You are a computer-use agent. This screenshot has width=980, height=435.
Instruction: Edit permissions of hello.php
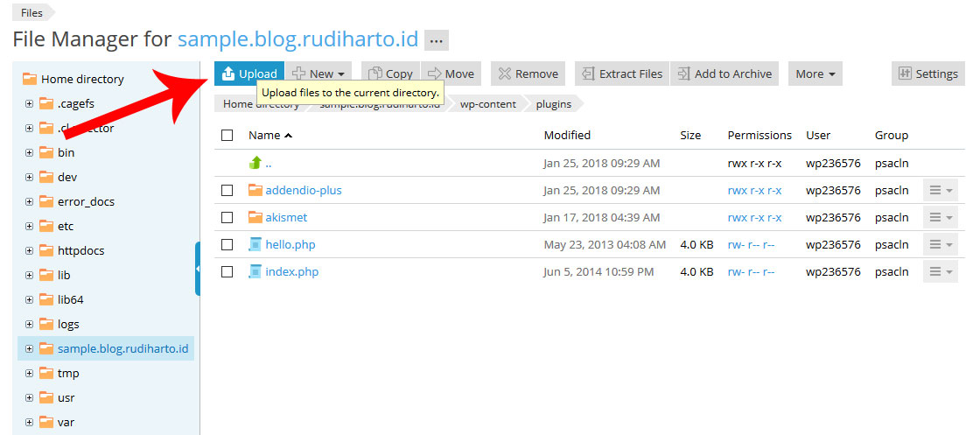tap(751, 244)
